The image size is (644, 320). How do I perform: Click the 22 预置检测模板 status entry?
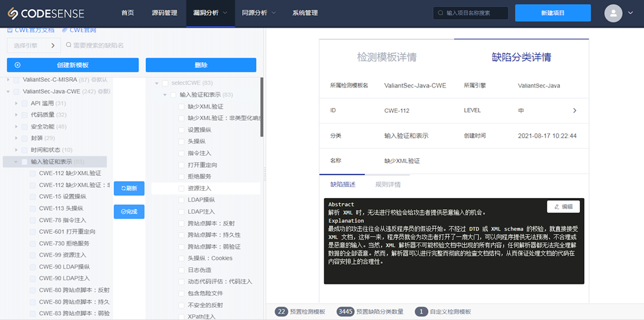pos(300,312)
